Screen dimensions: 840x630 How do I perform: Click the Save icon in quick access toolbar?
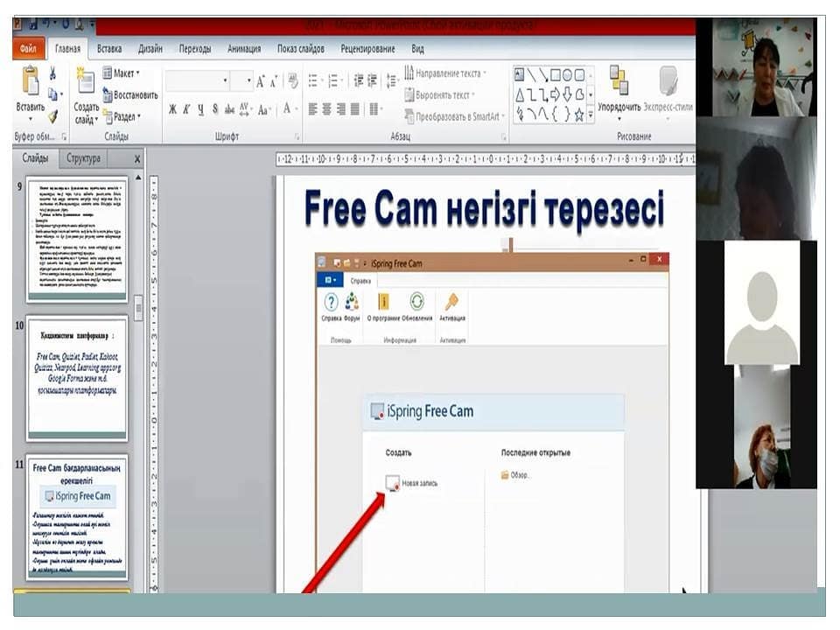point(33,24)
